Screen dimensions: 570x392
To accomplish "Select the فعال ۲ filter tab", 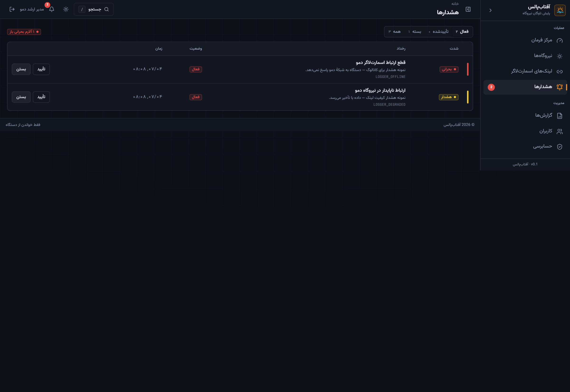I will tap(462, 32).
